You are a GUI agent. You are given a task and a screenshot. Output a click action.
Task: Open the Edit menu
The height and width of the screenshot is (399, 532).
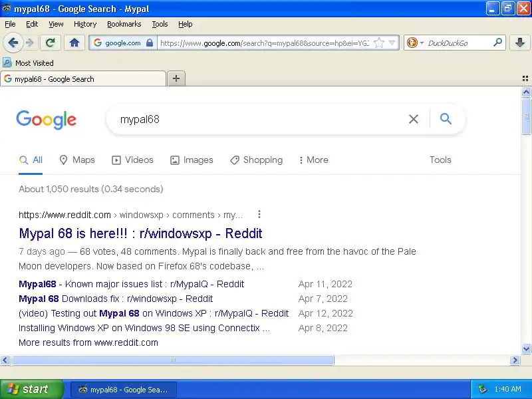coord(32,24)
